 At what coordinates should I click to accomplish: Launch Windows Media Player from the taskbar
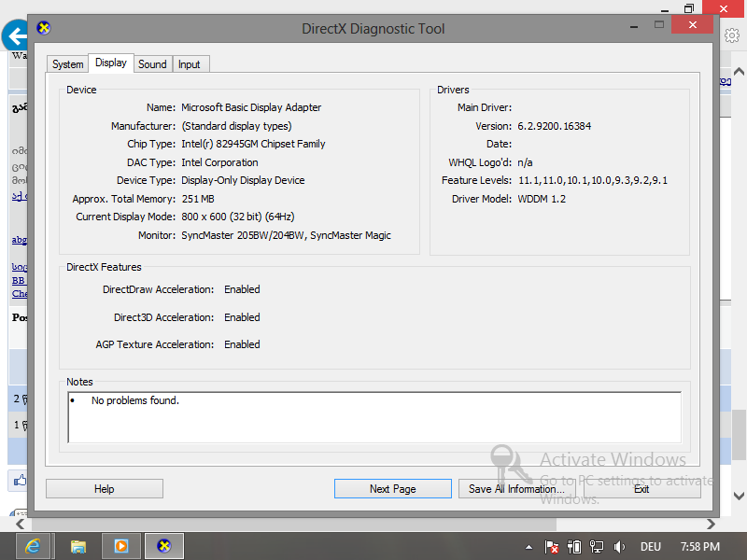point(120,546)
